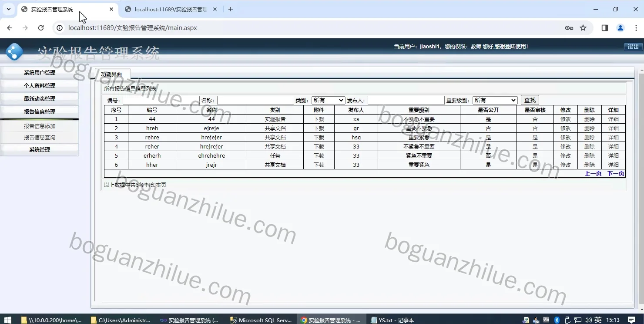Click the Bluetooth tray icon

pos(557,320)
